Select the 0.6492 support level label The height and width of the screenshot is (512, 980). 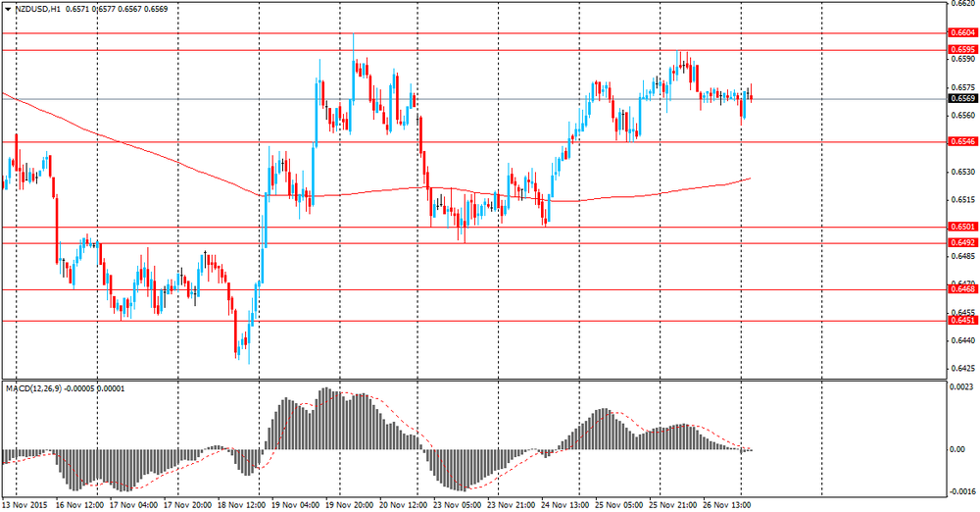pos(962,243)
